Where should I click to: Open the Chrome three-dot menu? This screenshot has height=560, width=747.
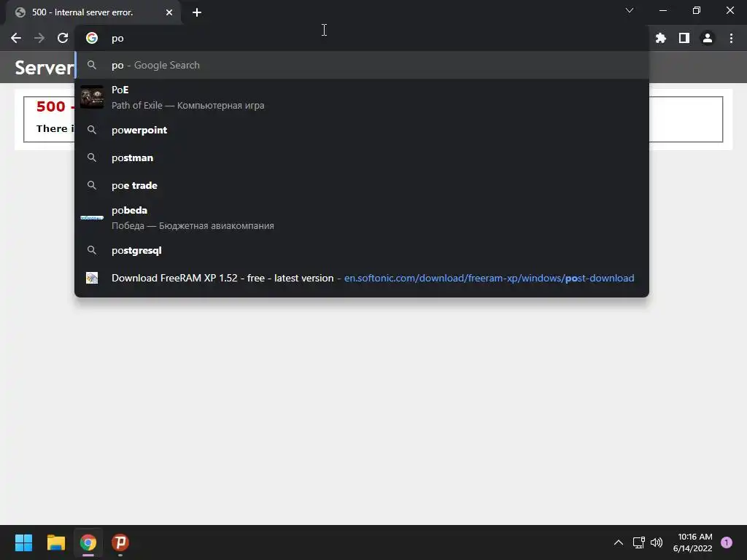(731, 38)
